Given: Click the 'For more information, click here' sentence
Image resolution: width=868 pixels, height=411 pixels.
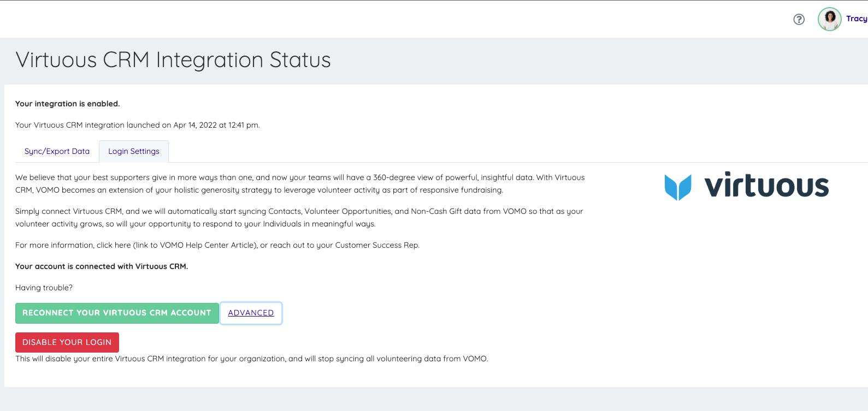Looking at the screenshot, I should pos(217,245).
